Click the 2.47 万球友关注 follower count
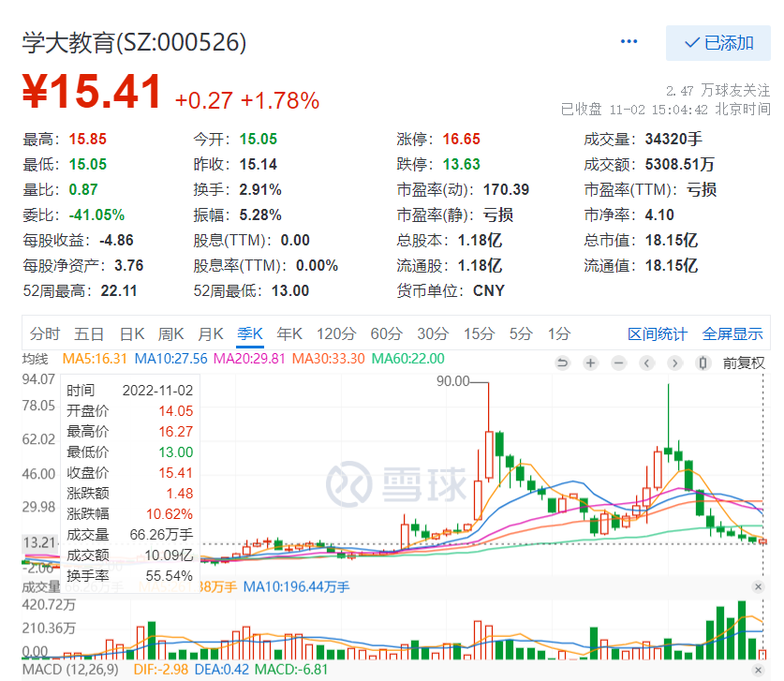The image size is (784, 681). click(x=718, y=91)
